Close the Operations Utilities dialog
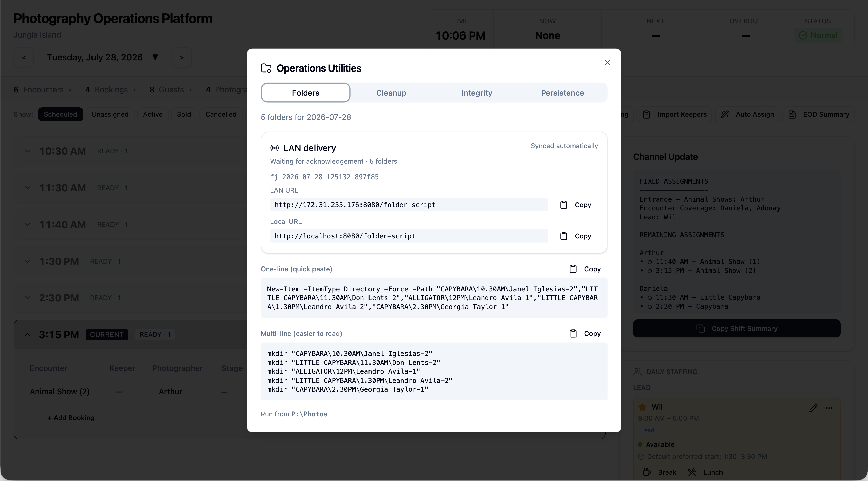 click(x=607, y=62)
